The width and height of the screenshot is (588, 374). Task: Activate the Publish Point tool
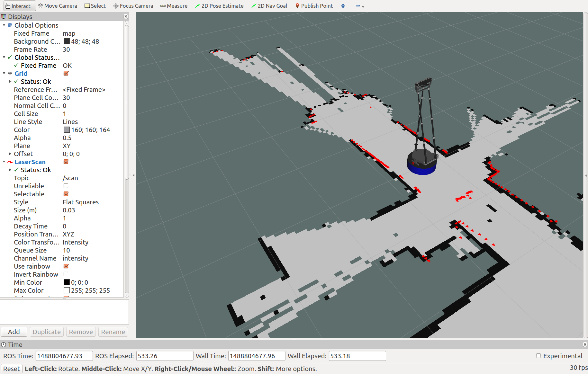tap(314, 6)
